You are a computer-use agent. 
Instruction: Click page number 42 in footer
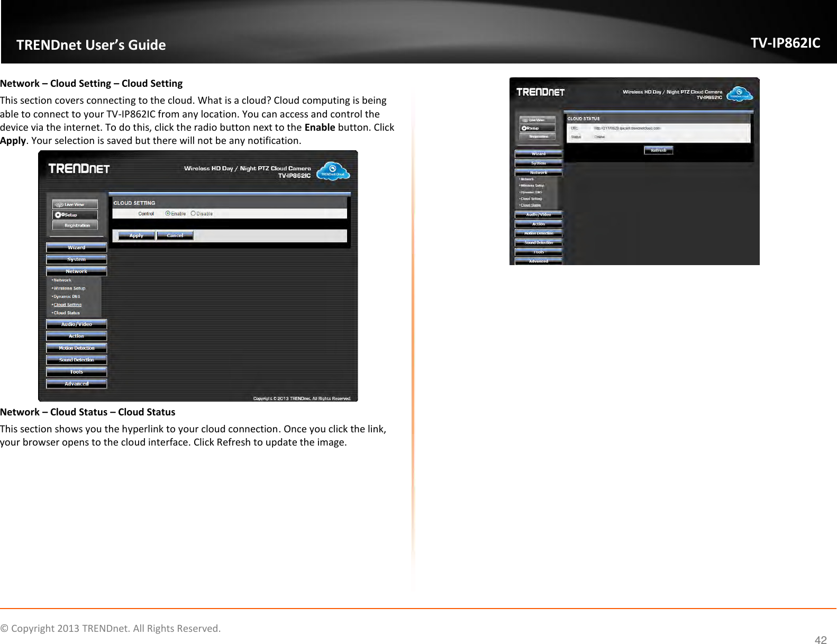tap(821, 640)
